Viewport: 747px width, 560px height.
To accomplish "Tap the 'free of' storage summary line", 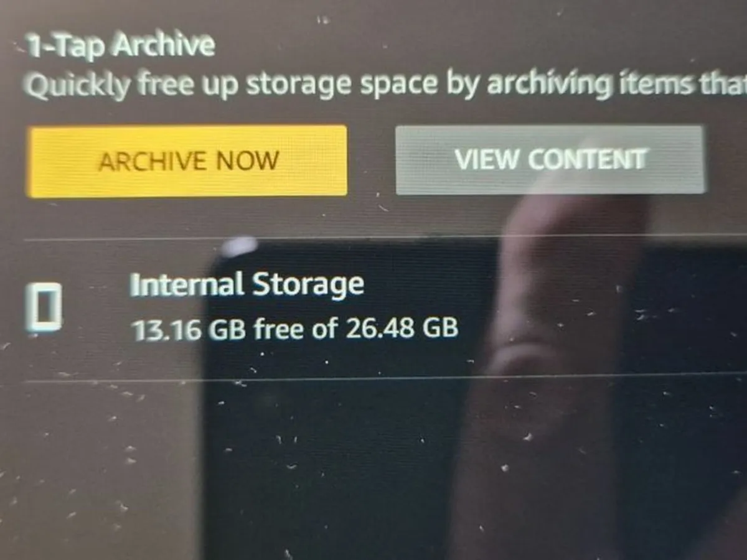I will 296,329.
